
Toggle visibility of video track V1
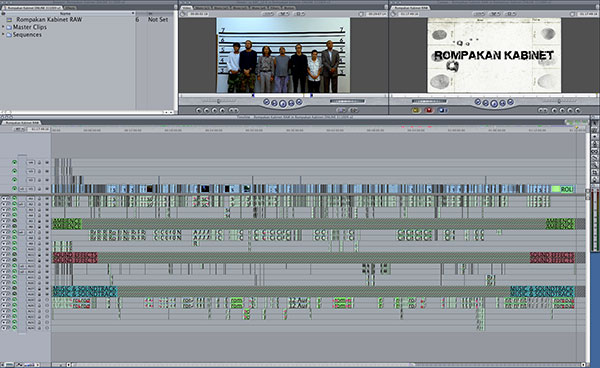15,189
